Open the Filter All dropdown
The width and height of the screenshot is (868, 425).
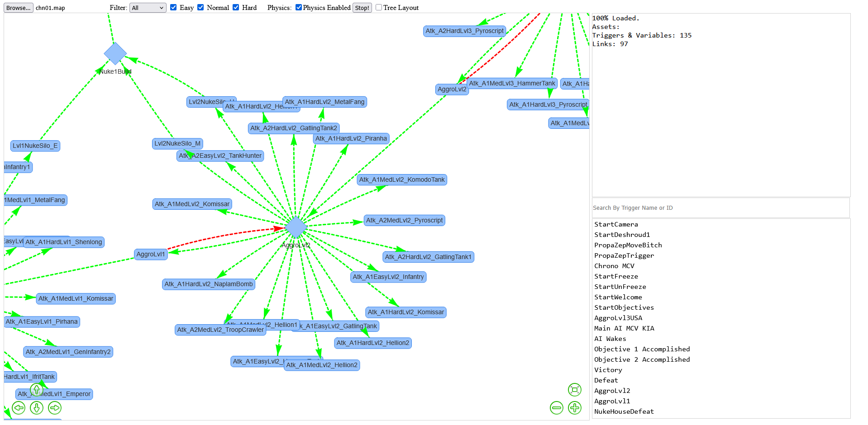click(x=148, y=8)
